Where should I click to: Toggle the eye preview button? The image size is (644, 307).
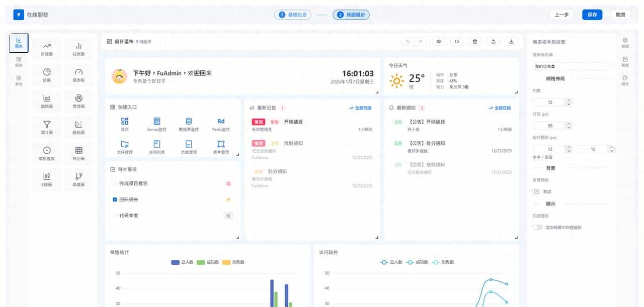pyautogui.click(x=438, y=42)
